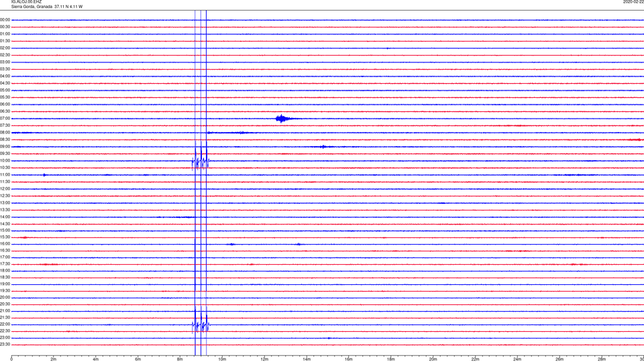Screen dimensions: 644x362
Task: Click the 17:30 row time label
Action: coord(5,264)
